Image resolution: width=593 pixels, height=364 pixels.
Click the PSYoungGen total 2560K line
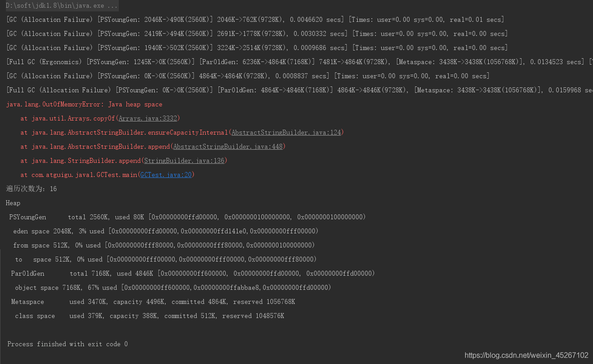[x=188, y=217]
